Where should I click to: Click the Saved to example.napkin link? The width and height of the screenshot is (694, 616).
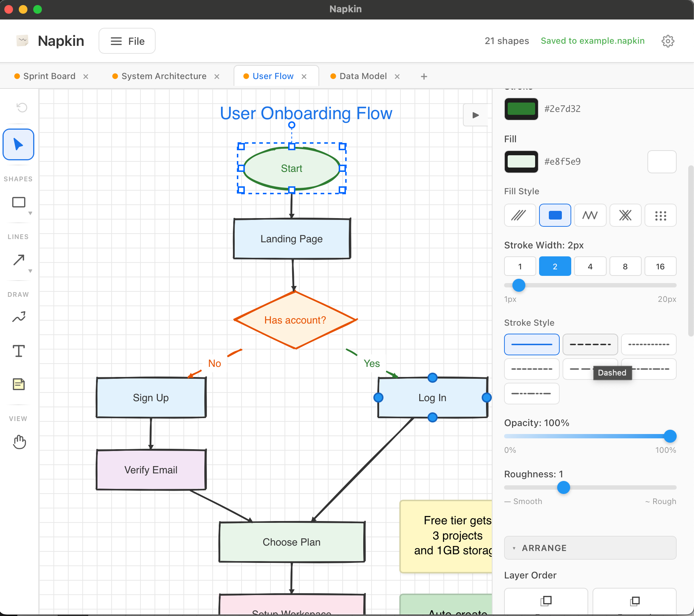(x=592, y=41)
